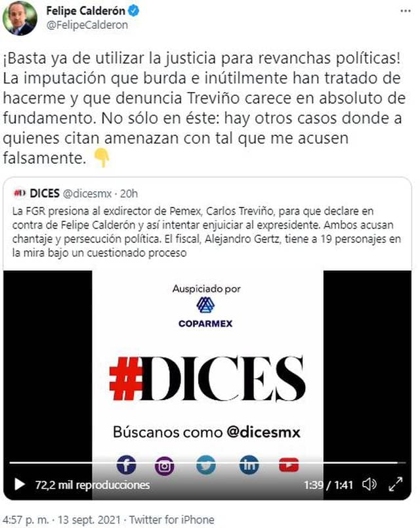The height and width of the screenshot is (528, 420).
Task: Open the quoted tweet's 20h timestamp
Action: coord(129,194)
